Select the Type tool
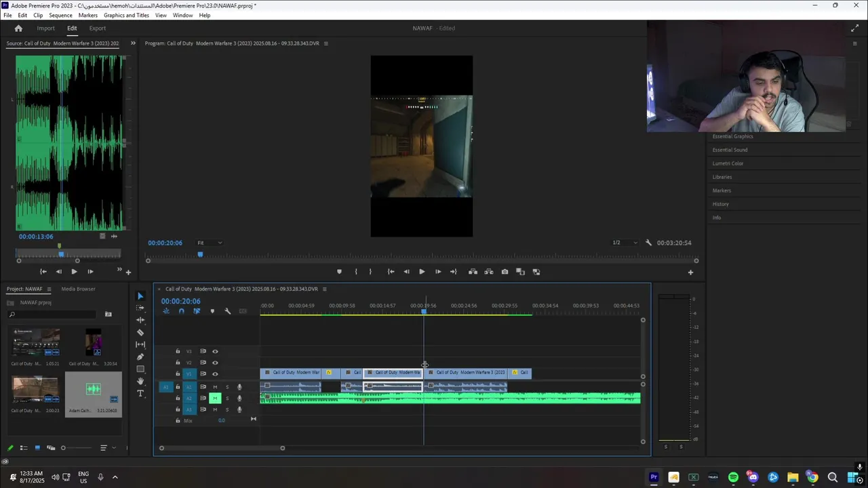Image resolution: width=868 pixels, height=488 pixels. (140, 394)
